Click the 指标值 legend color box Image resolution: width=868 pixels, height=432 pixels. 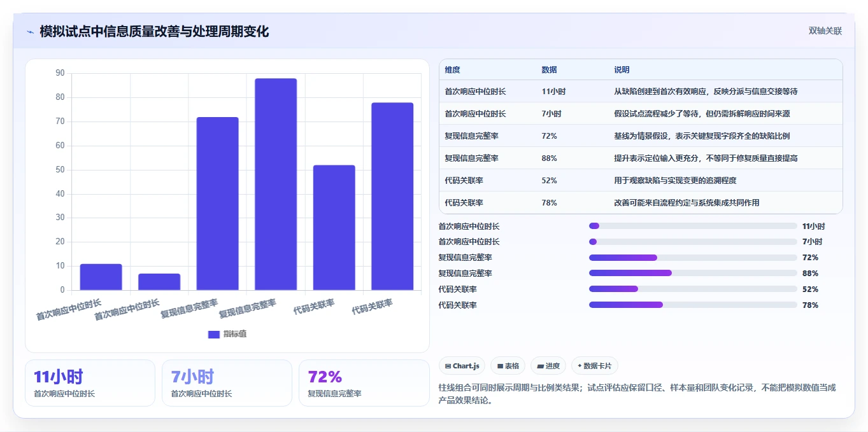214,334
